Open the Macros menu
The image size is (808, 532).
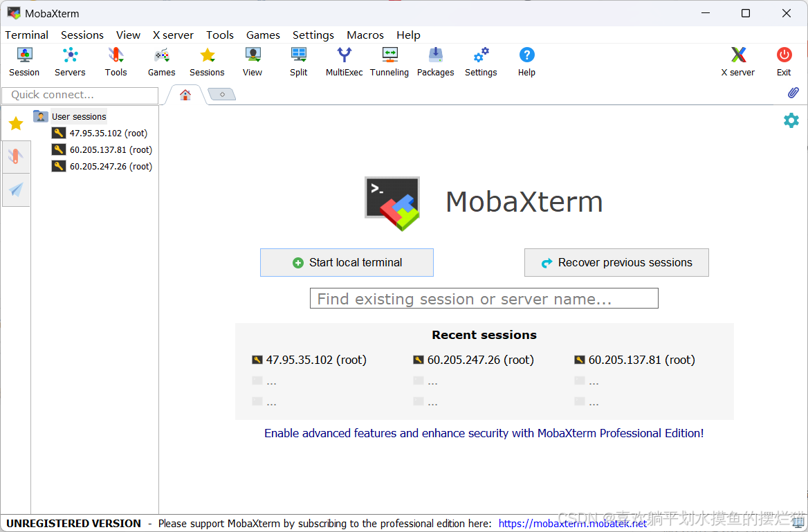pyautogui.click(x=365, y=35)
